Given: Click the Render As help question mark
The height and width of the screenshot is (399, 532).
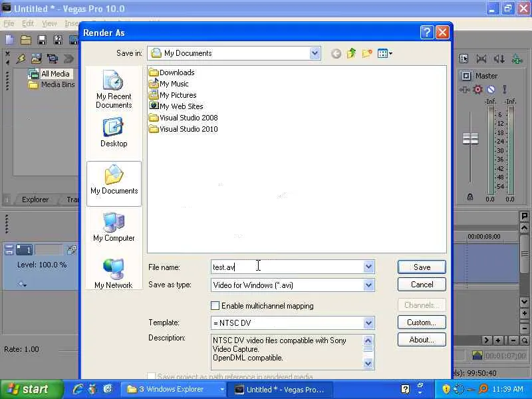Looking at the screenshot, I should tap(427, 33).
